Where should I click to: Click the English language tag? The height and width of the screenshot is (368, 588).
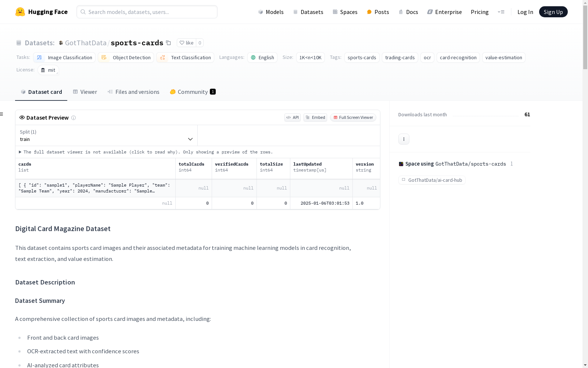pos(262,57)
